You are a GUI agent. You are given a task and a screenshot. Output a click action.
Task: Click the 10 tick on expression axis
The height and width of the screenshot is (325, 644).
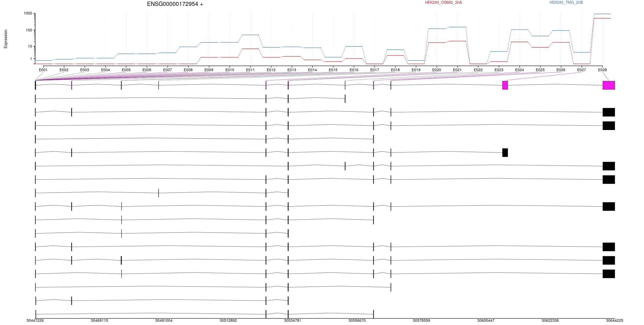pyautogui.click(x=30, y=46)
